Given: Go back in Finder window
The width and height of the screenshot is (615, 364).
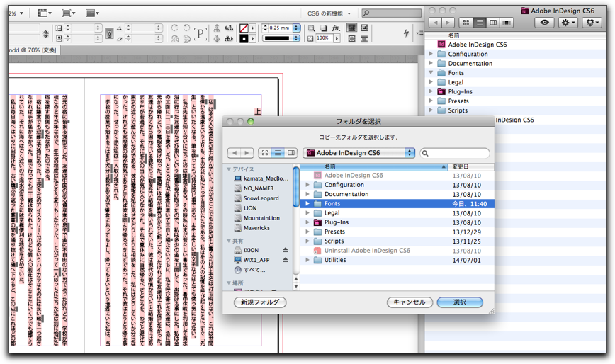Looking at the screenshot, I should 435,23.
